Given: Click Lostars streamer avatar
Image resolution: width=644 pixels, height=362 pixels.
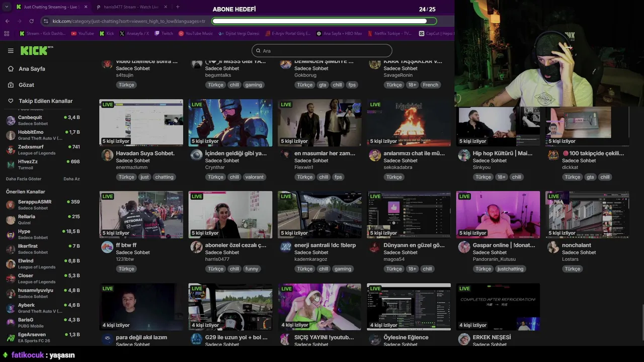Looking at the screenshot, I should coord(553,247).
